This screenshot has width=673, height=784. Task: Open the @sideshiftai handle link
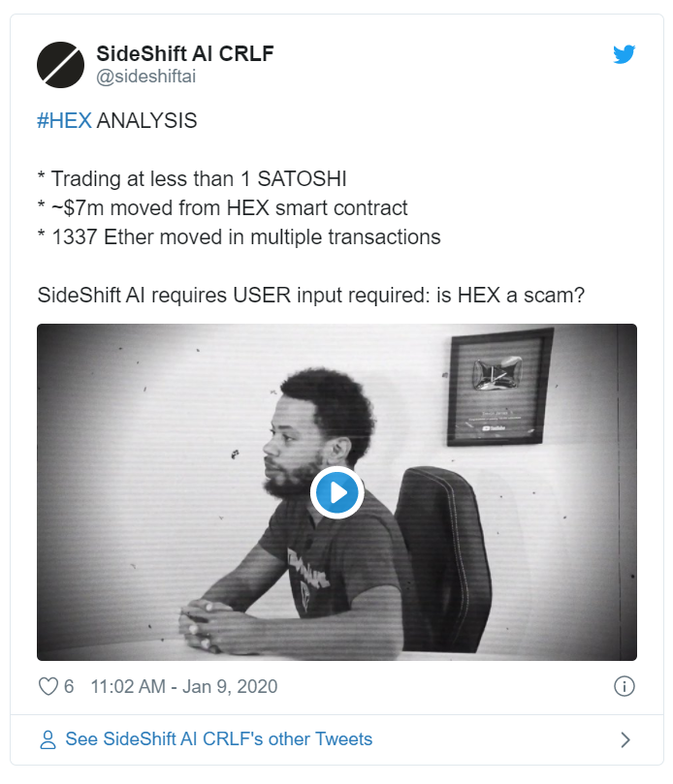pyautogui.click(x=145, y=77)
